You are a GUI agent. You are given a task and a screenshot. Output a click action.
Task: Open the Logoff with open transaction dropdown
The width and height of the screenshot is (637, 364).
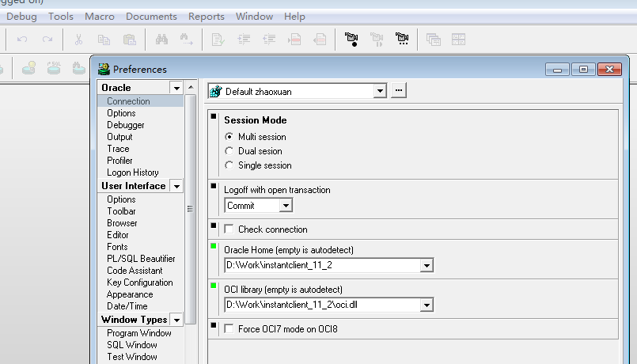pos(286,206)
